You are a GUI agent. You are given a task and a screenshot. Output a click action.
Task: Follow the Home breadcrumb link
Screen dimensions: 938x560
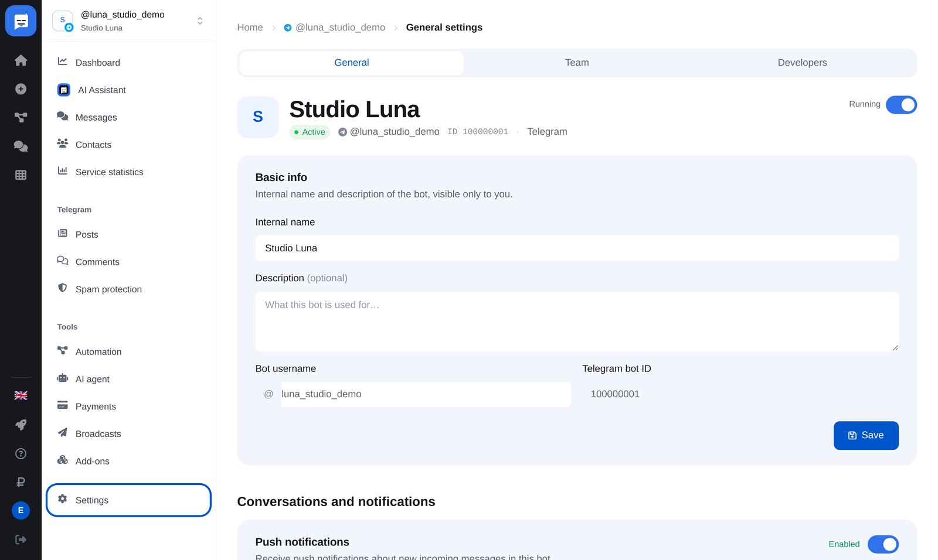pos(250,28)
